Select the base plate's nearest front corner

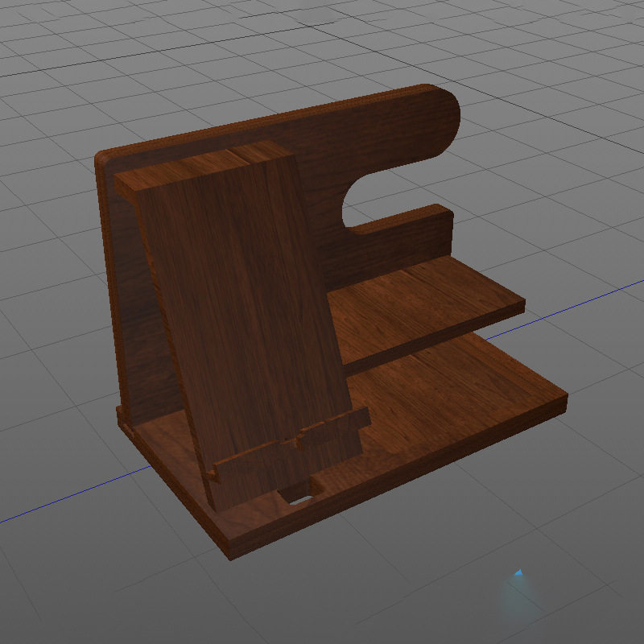pos(231,554)
